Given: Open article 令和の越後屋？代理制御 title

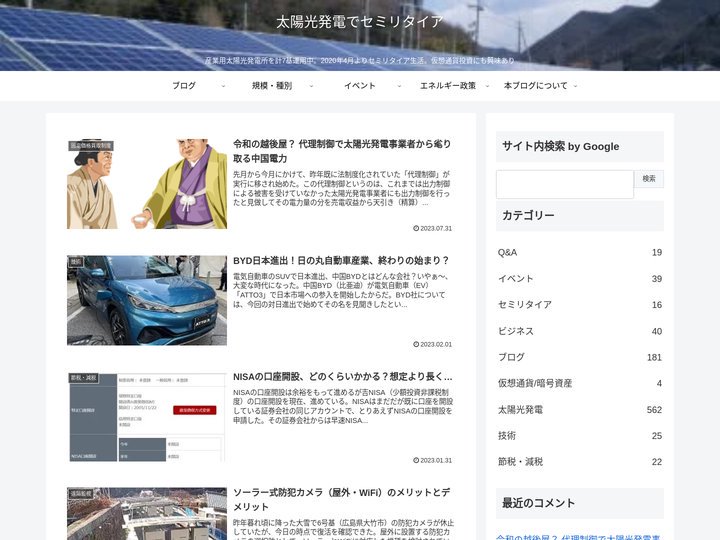Looking at the screenshot, I should [x=342, y=151].
